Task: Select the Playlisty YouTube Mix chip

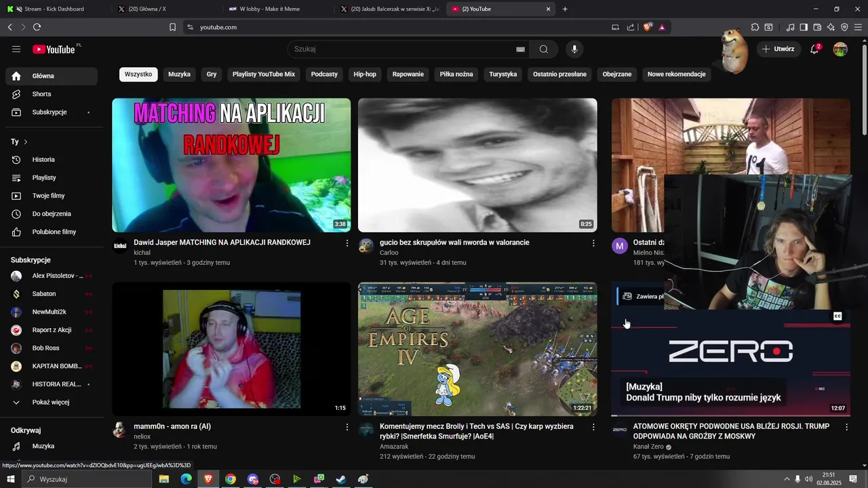Action: [x=264, y=75]
